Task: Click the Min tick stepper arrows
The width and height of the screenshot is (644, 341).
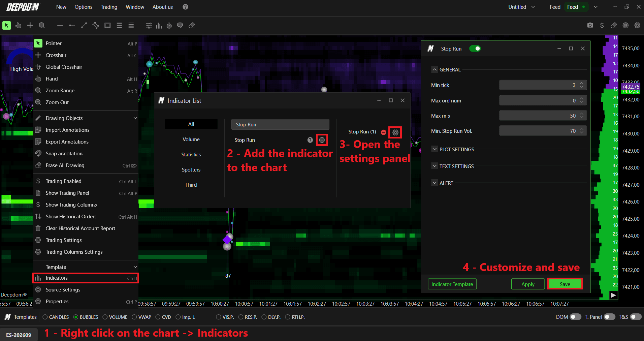Action: coord(582,85)
